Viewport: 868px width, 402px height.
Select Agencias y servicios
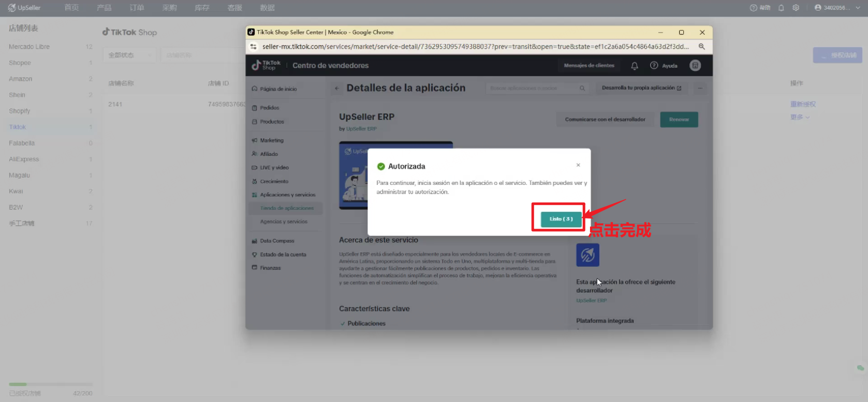point(284,222)
